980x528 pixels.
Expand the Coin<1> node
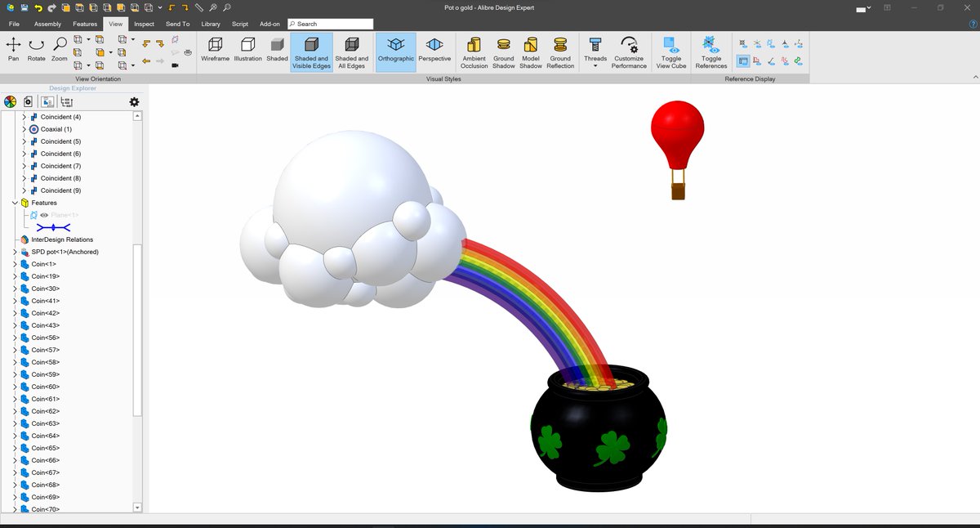point(15,264)
